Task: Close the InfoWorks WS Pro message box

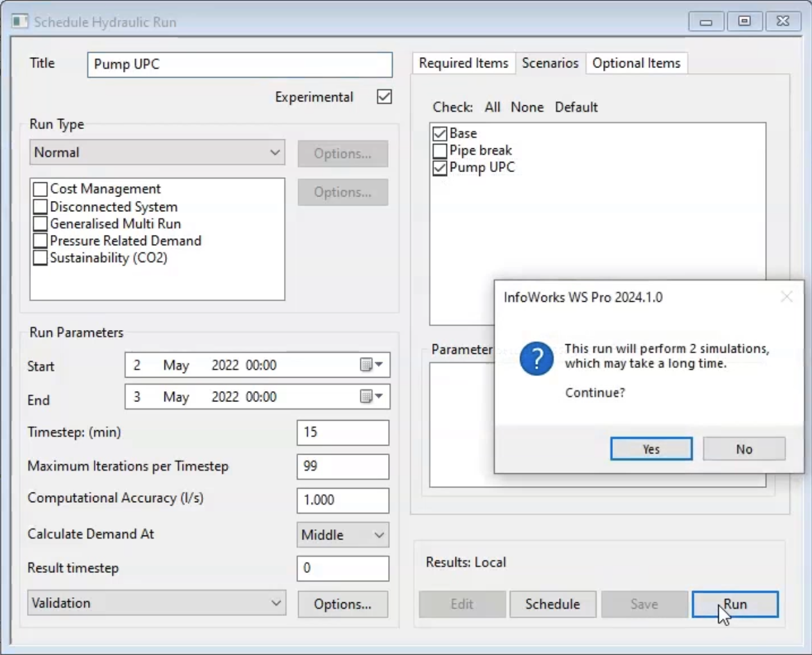Action: coord(786,297)
